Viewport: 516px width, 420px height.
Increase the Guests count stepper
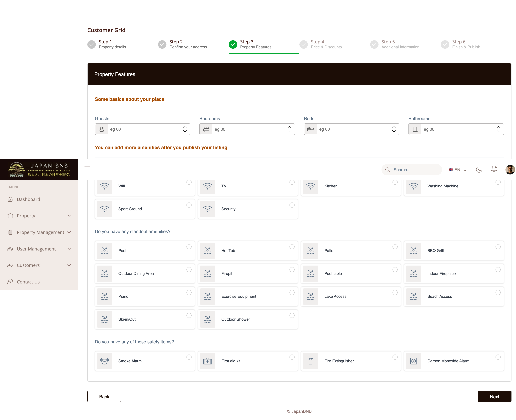[x=185, y=127]
